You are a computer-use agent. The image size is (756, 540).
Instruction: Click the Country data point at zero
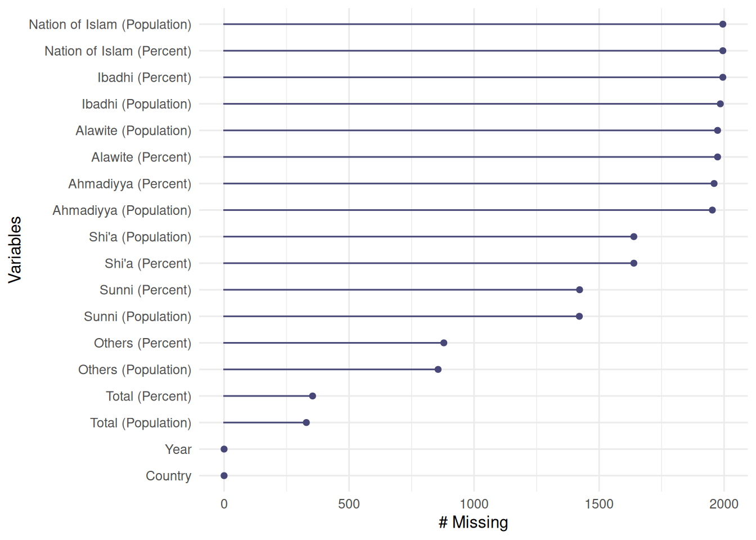[x=224, y=476]
